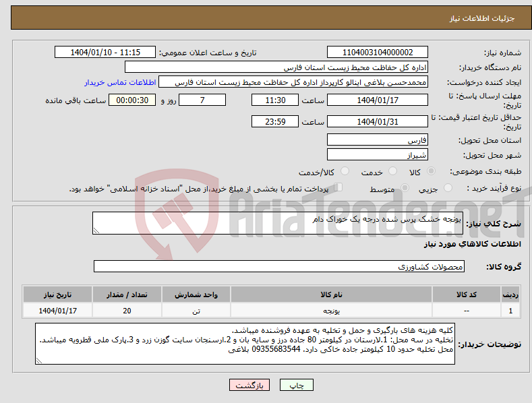Click the delivery province field فارس
Viewport: 532px width, 403px height.
(378, 139)
